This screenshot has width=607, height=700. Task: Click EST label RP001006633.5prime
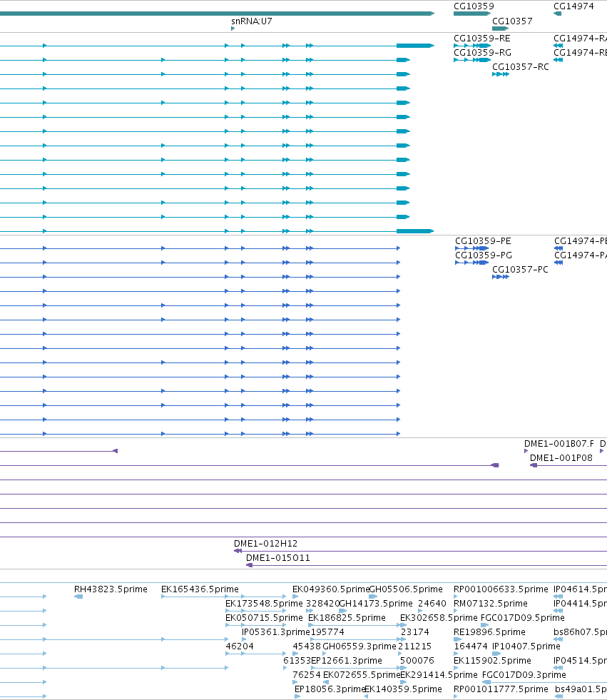click(501, 589)
